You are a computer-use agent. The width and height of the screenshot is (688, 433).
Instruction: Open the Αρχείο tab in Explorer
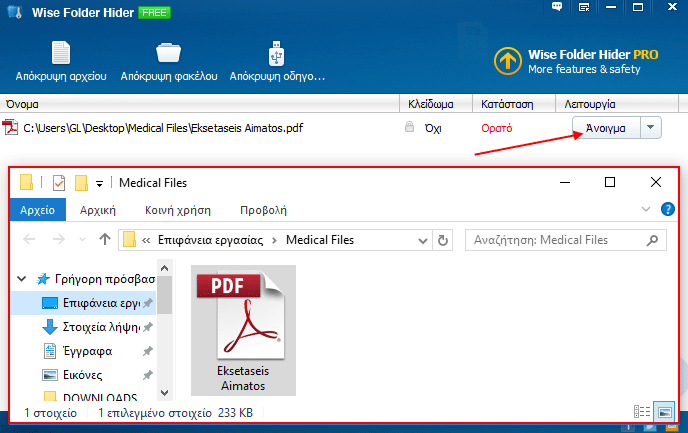38,210
